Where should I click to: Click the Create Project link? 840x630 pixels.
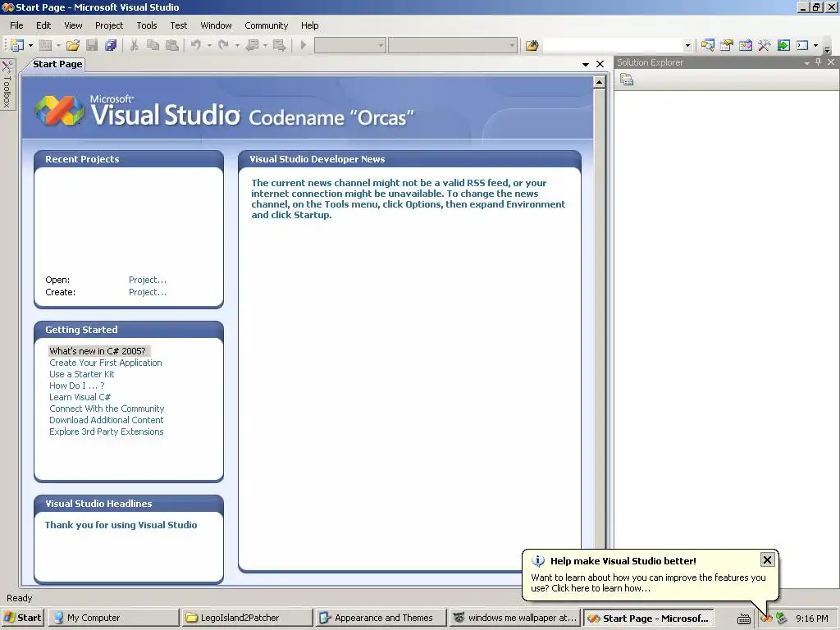tap(148, 292)
